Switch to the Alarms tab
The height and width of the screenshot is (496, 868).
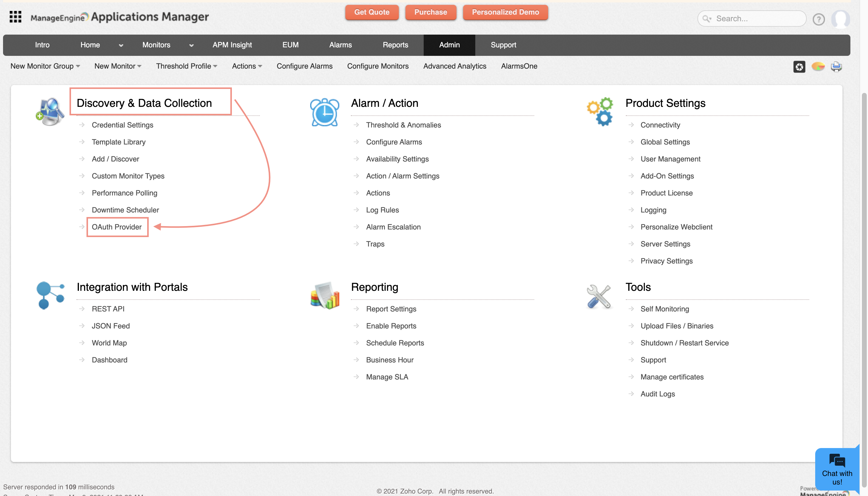tap(340, 45)
